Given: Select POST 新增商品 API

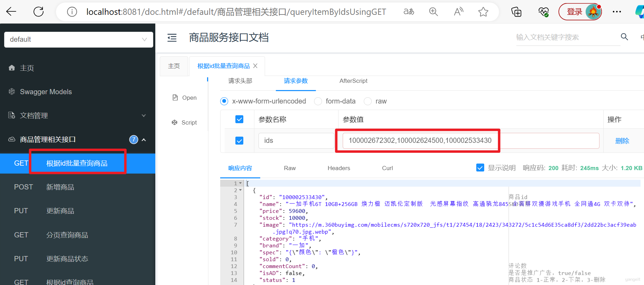Looking at the screenshot, I should (x=78, y=187).
